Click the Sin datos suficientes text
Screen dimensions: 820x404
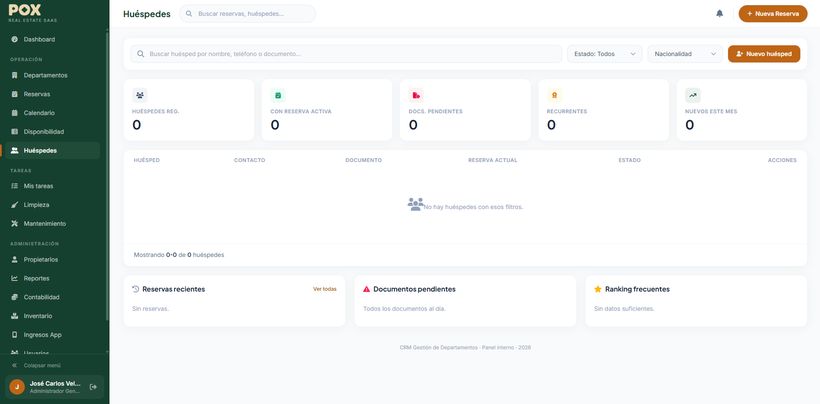pyautogui.click(x=624, y=309)
